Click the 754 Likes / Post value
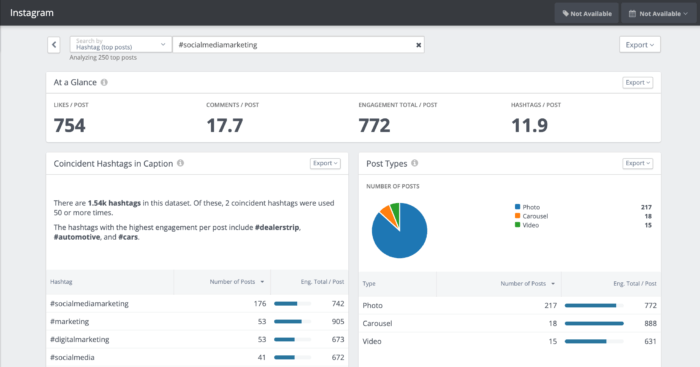This screenshot has width=700, height=367. (69, 125)
